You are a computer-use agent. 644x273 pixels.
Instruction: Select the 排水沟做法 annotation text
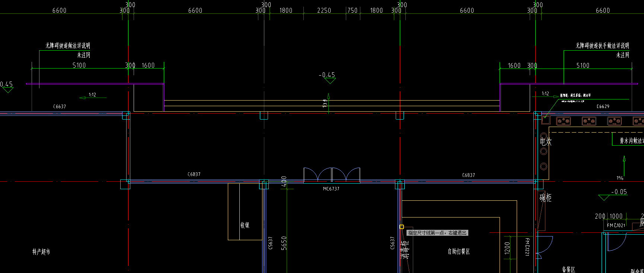pos(632,141)
